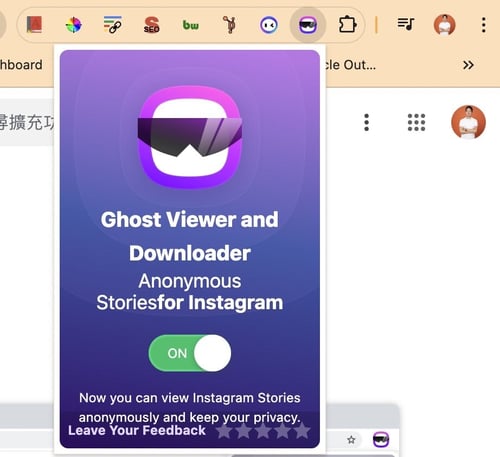Open the media control music-note icon

406,24
